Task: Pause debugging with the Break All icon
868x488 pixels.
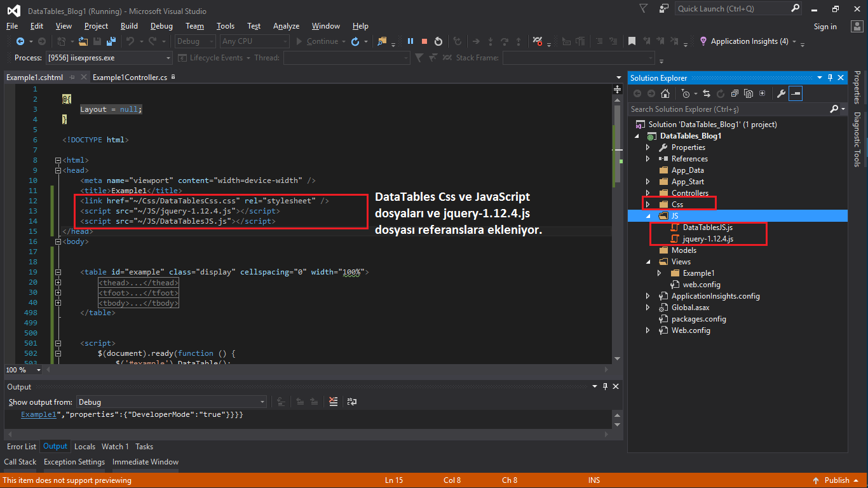Action: [410, 41]
